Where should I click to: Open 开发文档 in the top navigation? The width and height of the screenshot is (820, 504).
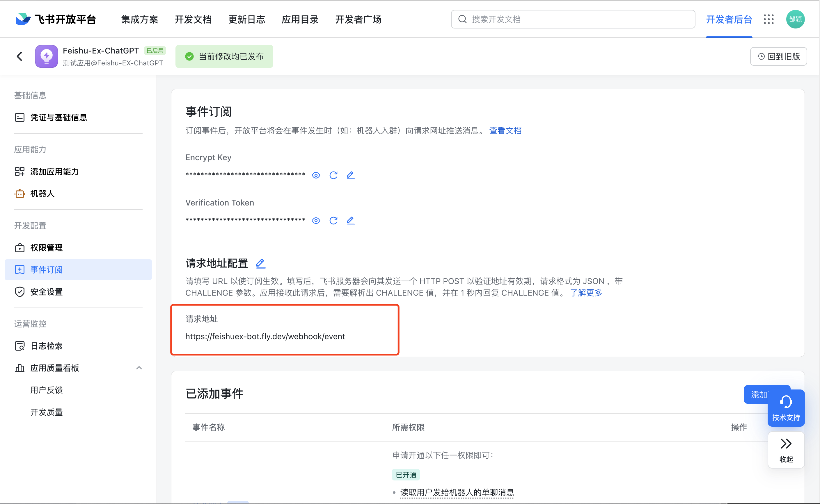tap(193, 19)
